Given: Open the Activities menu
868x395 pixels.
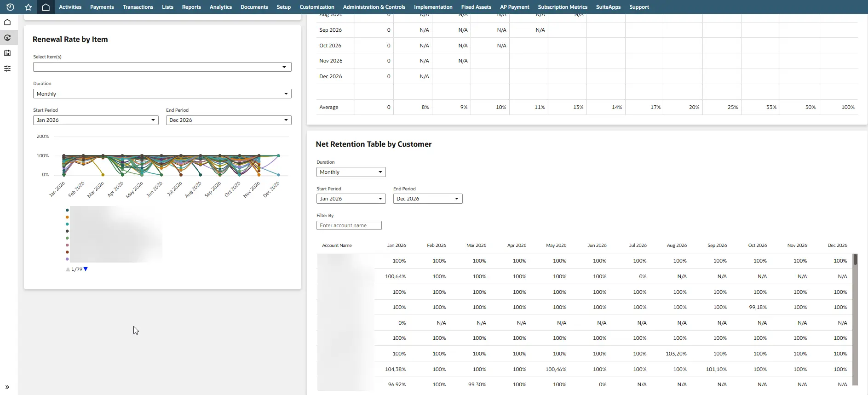Looking at the screenshot, I should coord(70,7).
